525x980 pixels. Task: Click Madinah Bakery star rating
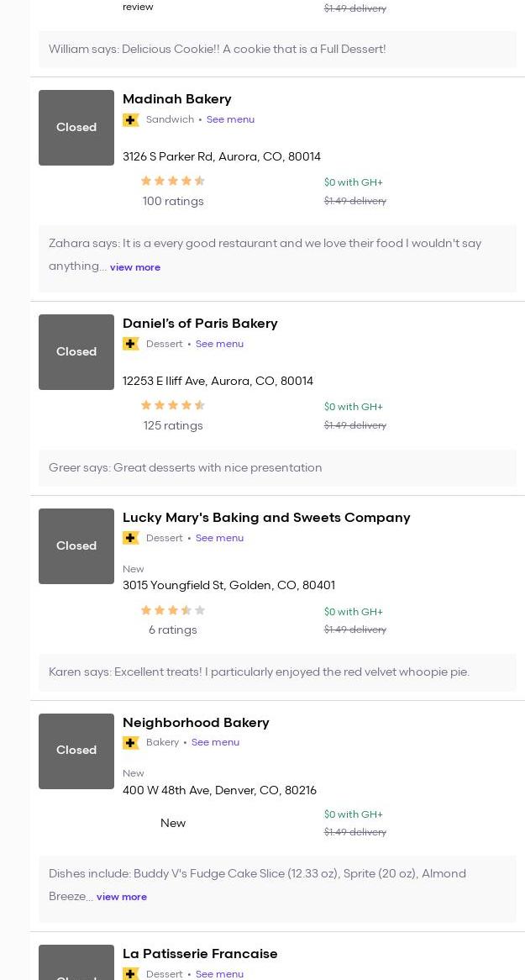click(x=173, y=181)
